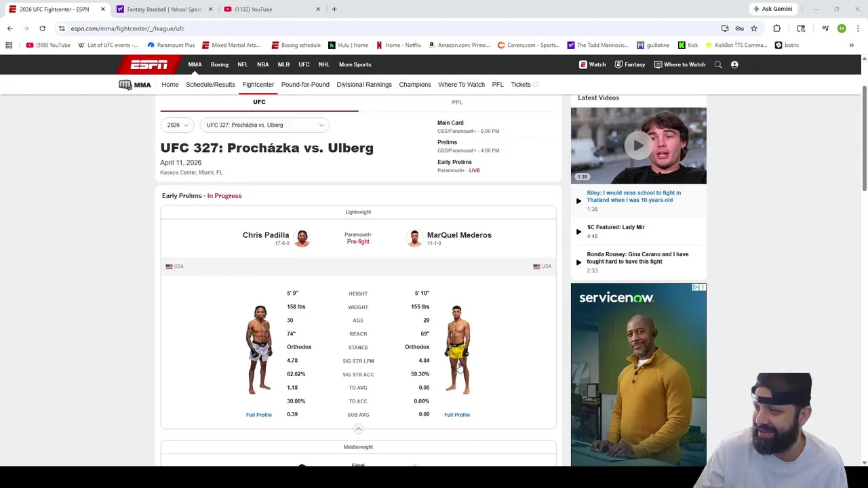The height and width of the screenshot is (488, 868).
Task: Select NHL in the ESPN top navigation
Action: pos(324,64)
